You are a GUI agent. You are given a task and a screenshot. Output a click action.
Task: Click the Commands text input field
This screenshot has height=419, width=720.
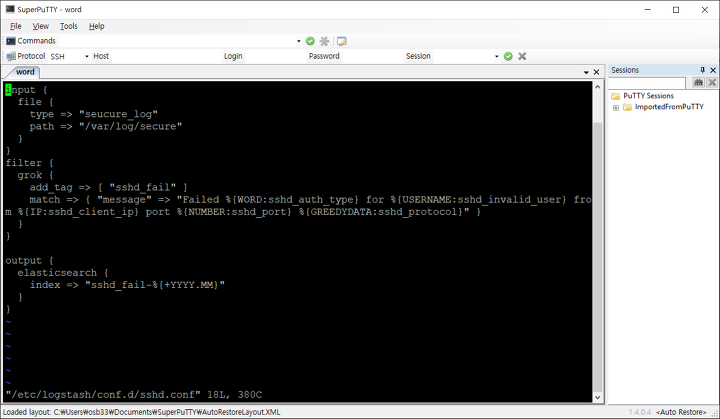(176, 41)
